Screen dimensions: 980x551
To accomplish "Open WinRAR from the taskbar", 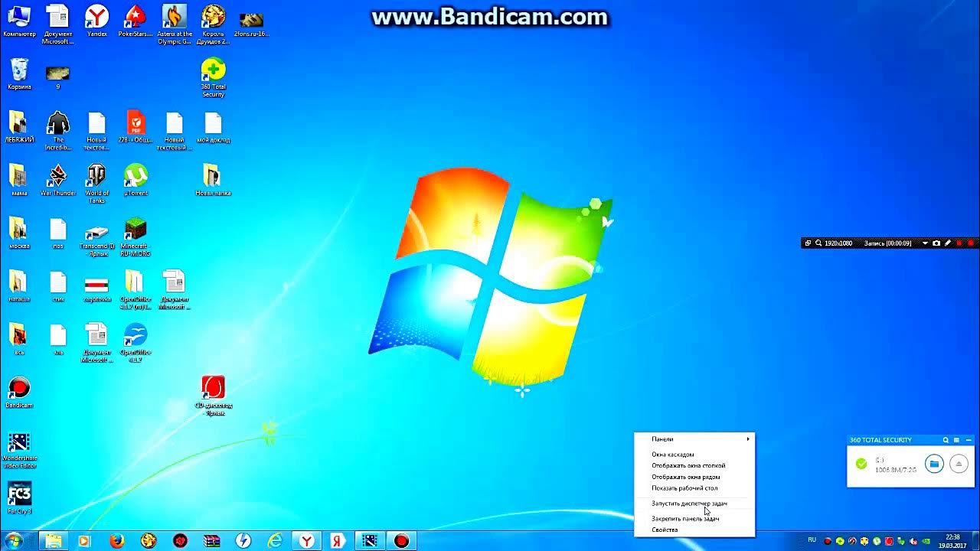I will (x=211, y=541).
